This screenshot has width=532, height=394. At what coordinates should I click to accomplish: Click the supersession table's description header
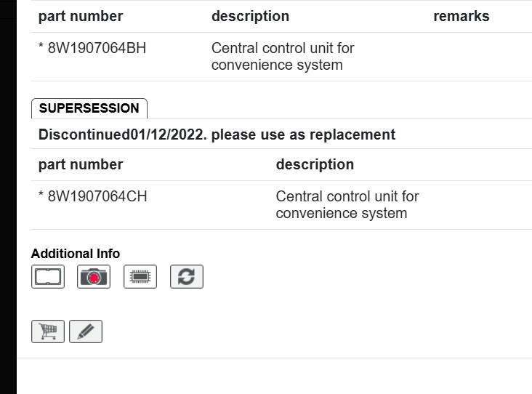click(x=315, y=164)
